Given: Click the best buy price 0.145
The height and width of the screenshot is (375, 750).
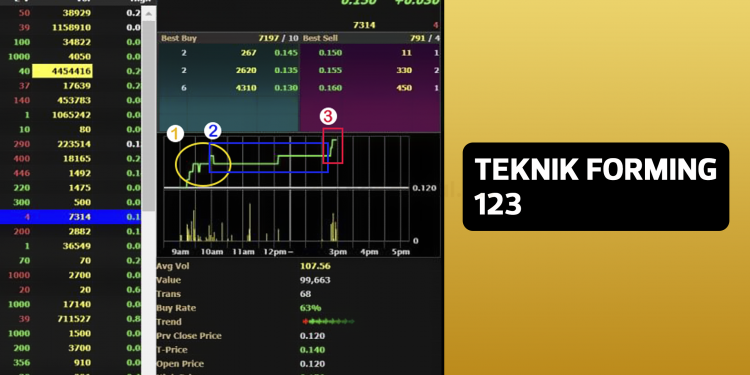Looking at the screenshot, I should click(286, 53).
